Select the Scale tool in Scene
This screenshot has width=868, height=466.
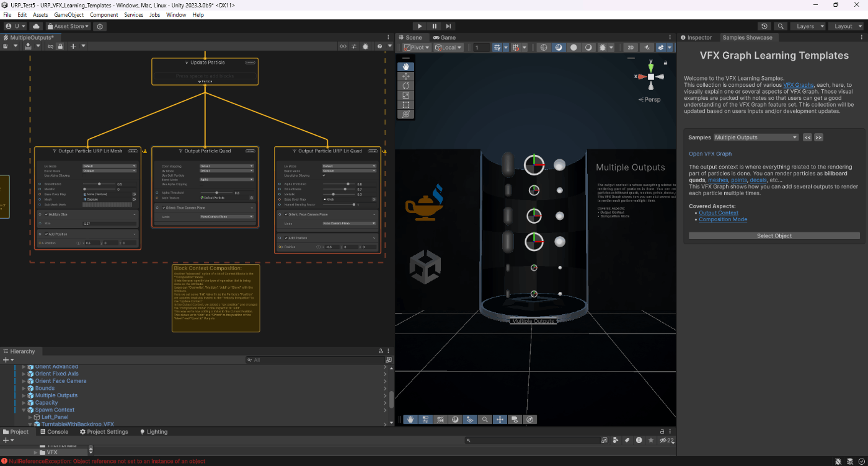click(x=406, y=95)
